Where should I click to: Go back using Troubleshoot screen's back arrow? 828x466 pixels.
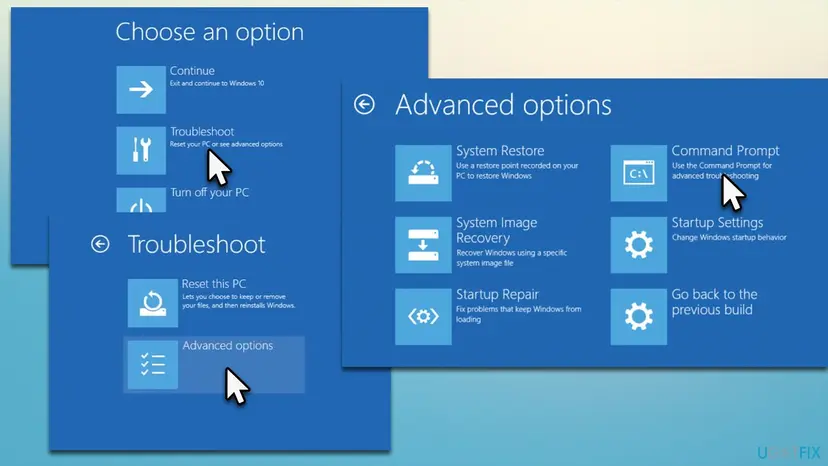pyautogui.click(x=100, y=244)
